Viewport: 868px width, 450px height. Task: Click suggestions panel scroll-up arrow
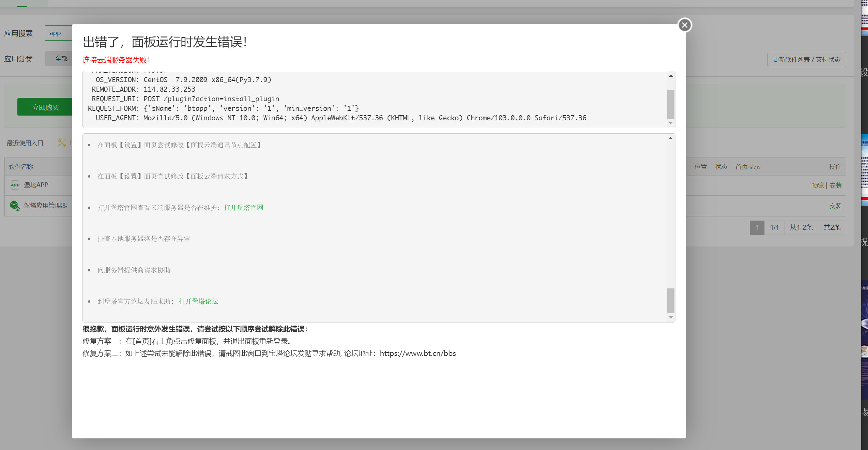click(x=671, y=138)
